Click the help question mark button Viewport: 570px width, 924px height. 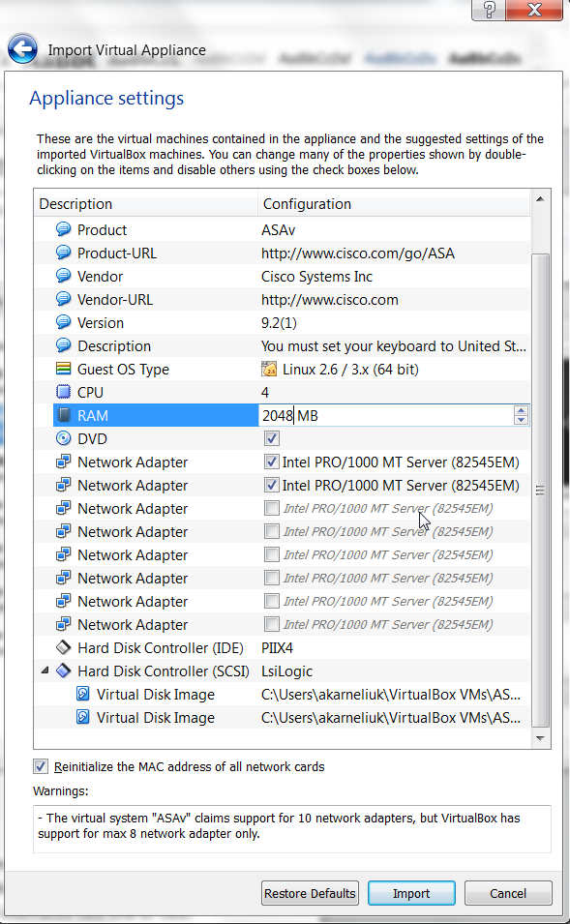click(489, 10)
